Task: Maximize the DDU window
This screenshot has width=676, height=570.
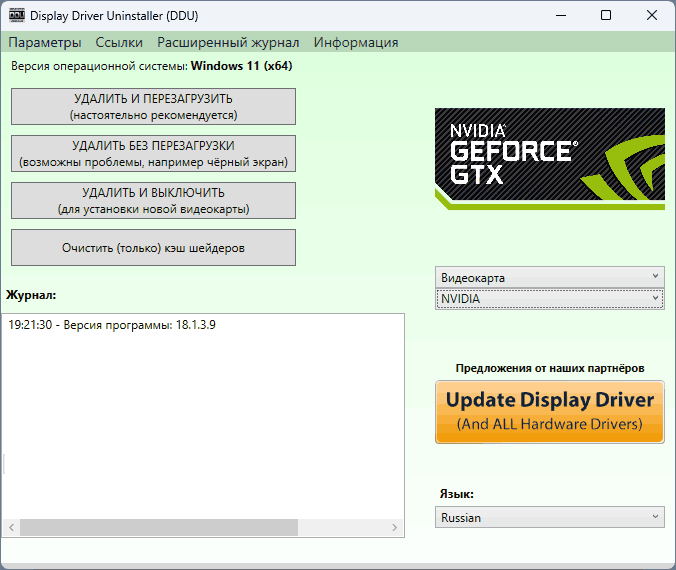Action: click(x=606, y=16)
